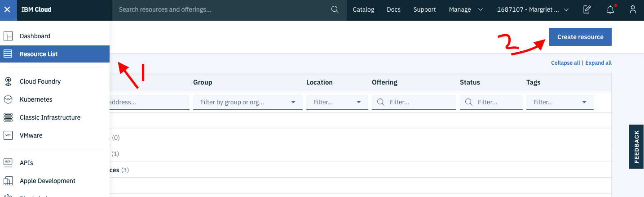
Task: Click the Status column header
Action: (x=470, y=82)
